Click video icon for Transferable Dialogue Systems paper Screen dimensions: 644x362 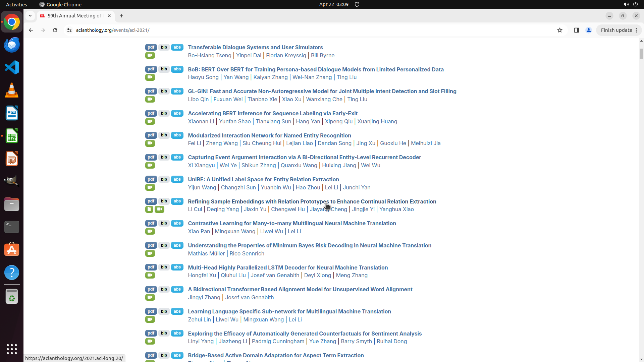tap(150, 55)
